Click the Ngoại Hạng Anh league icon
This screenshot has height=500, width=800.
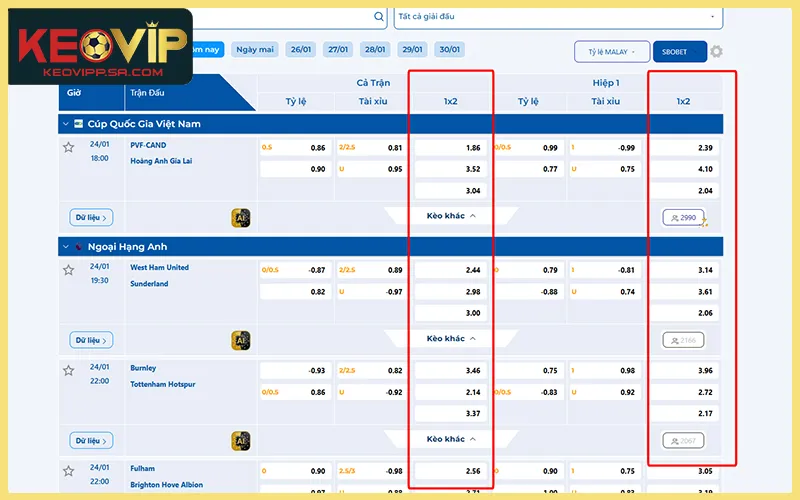[x=78, y=246]
